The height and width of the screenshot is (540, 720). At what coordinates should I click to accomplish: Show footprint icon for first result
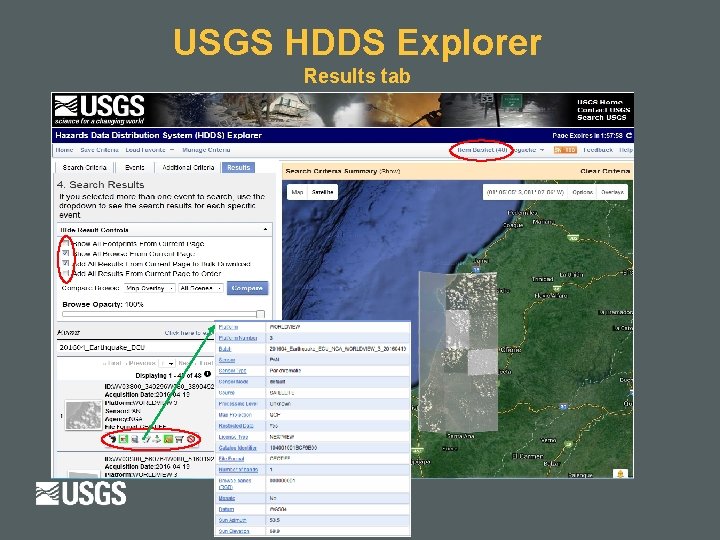point(112,439)
